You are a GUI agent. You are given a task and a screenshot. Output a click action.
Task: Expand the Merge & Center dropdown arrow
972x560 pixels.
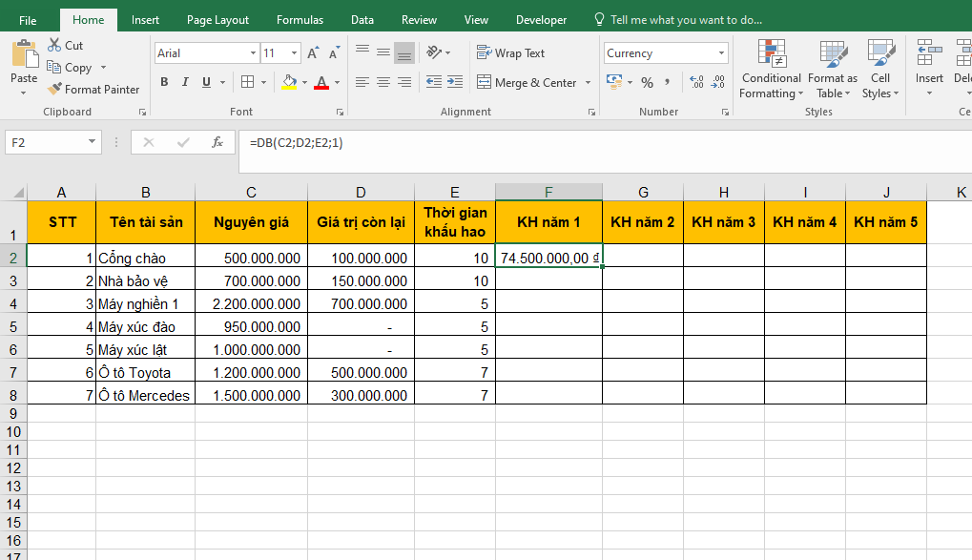(588, 83)
